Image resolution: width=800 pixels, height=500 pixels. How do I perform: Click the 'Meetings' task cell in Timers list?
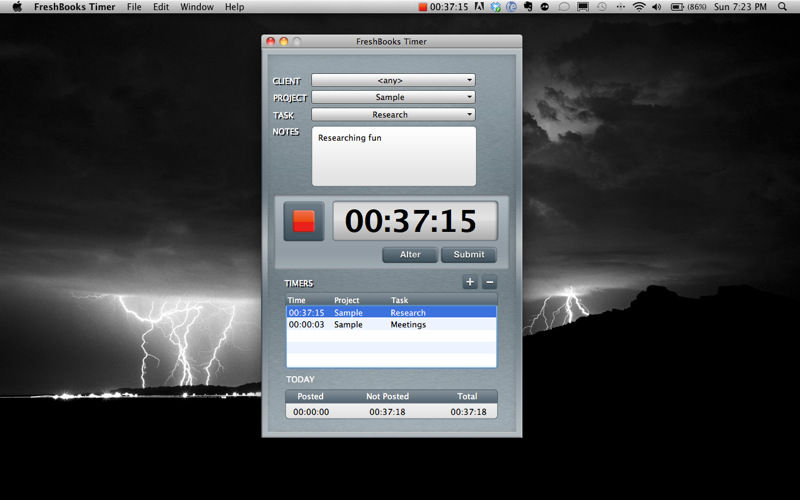(x=408, y=324)
